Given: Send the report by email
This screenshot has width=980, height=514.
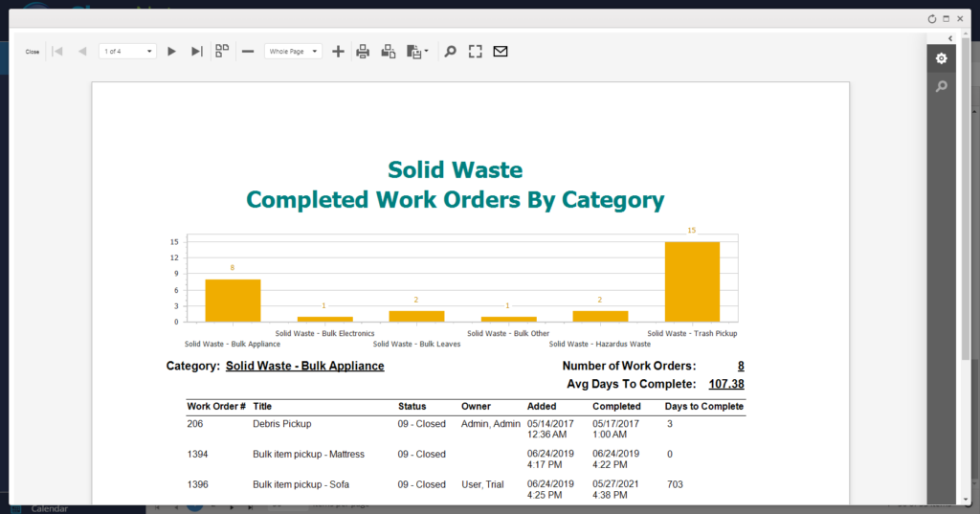Looking at the screenshot, I should pos(500,52).
